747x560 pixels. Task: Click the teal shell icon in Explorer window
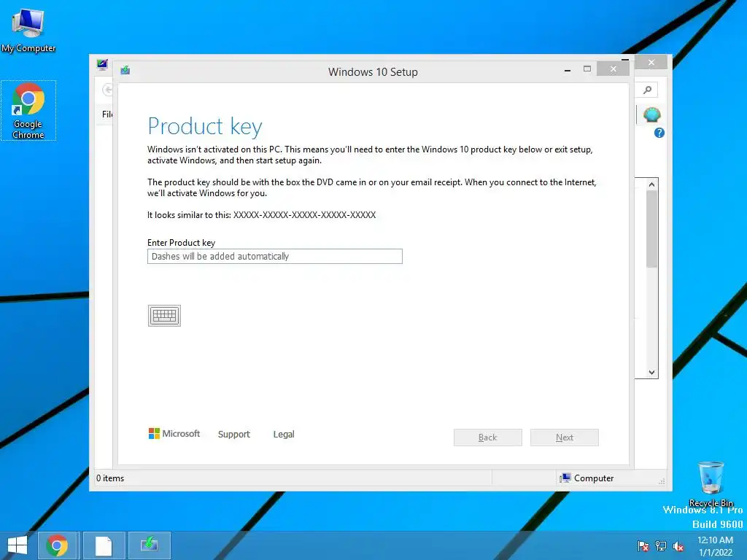point(651,114)
